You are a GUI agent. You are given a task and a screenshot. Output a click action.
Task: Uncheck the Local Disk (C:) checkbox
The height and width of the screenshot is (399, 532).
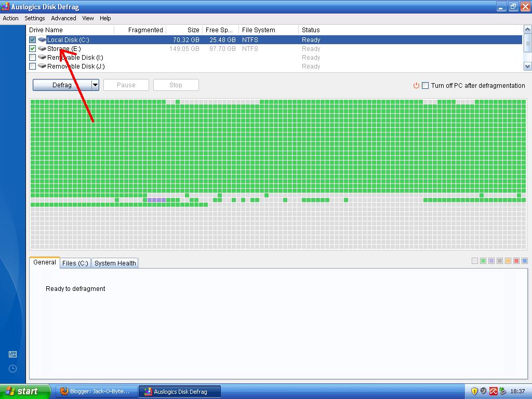coord(33,39)
